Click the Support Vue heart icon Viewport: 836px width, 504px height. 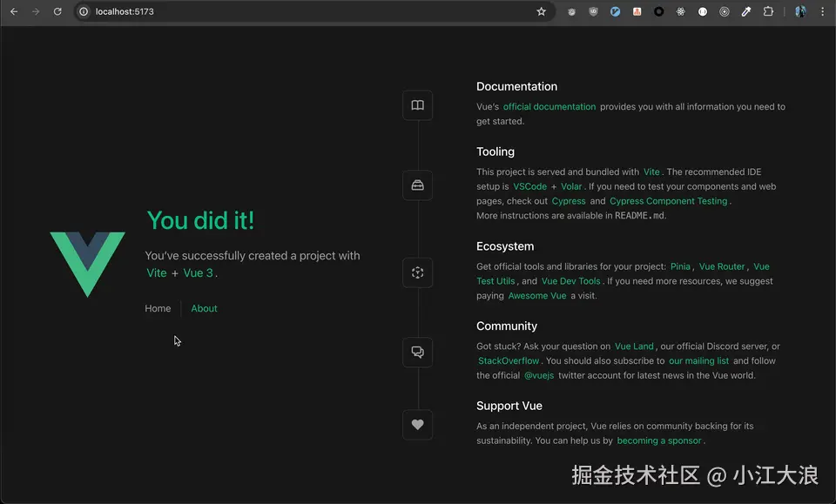(417, 424)
